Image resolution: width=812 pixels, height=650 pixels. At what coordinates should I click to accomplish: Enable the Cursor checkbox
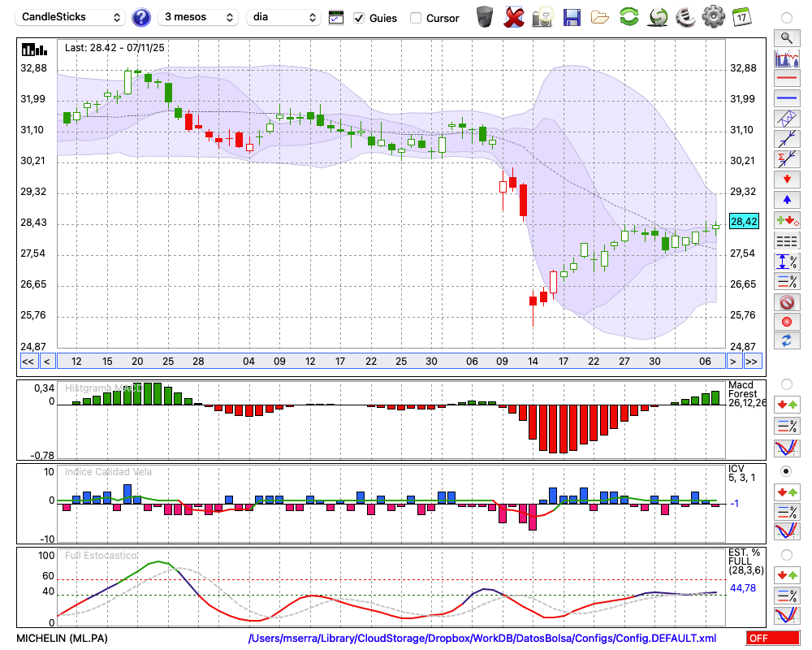pyautogui.click(x=416, y=18)
